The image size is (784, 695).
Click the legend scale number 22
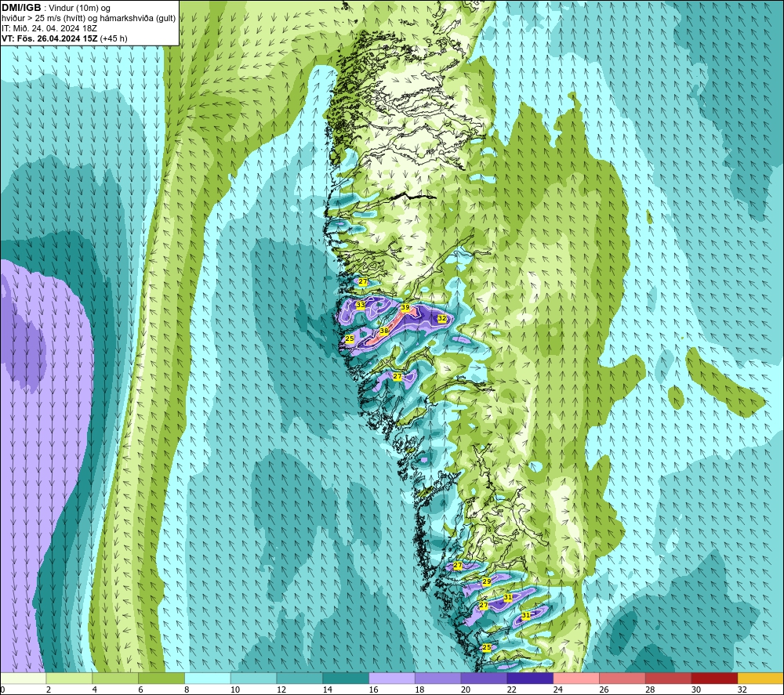511,690
